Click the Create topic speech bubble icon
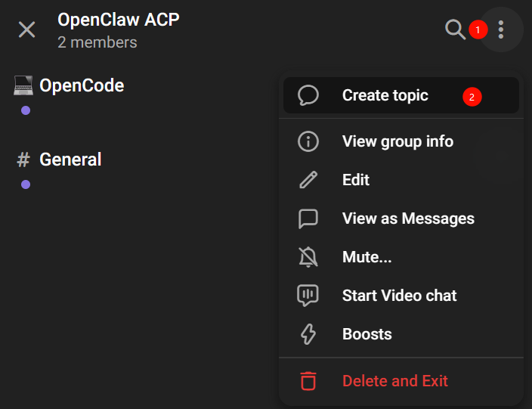Image resolution: width=532 pixels, height=409 pixels. click(x=308, y=95)
